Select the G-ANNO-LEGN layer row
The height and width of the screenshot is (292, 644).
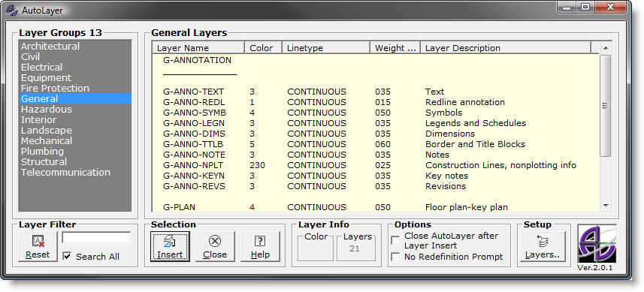(x=375, y=123)
